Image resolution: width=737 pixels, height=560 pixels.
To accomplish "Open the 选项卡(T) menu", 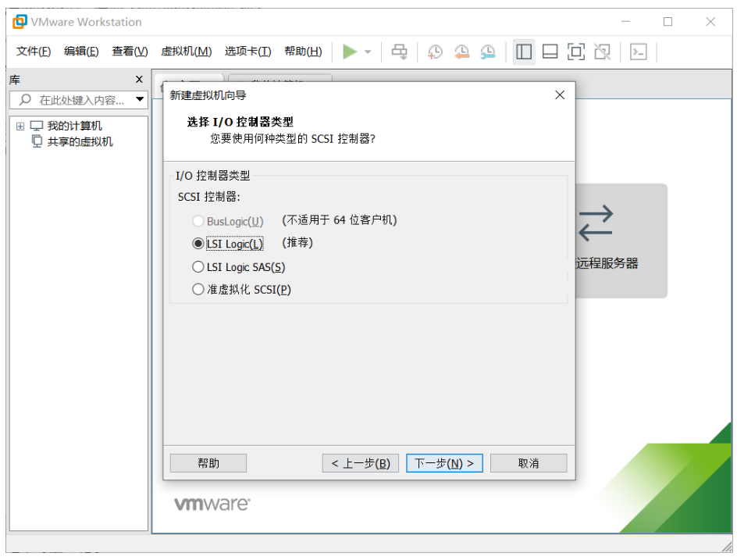I will tap(247, 52).
